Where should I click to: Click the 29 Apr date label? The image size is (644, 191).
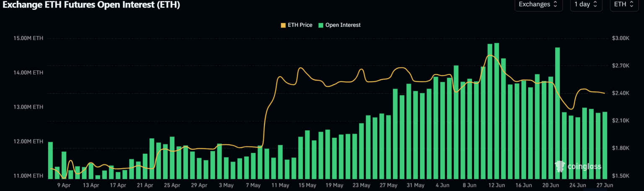pyautogui.click(x=199, y=185)
